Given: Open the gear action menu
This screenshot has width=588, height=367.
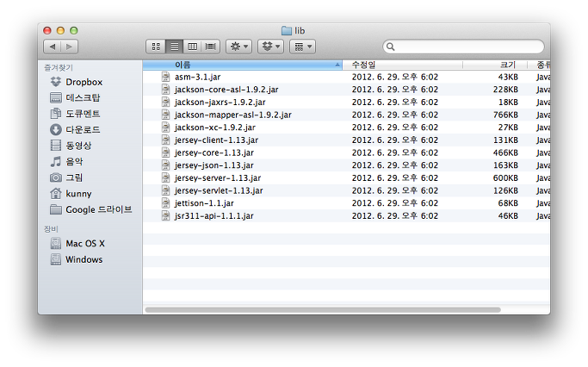Looking at the screenshot, I should [x=238, y=47].
